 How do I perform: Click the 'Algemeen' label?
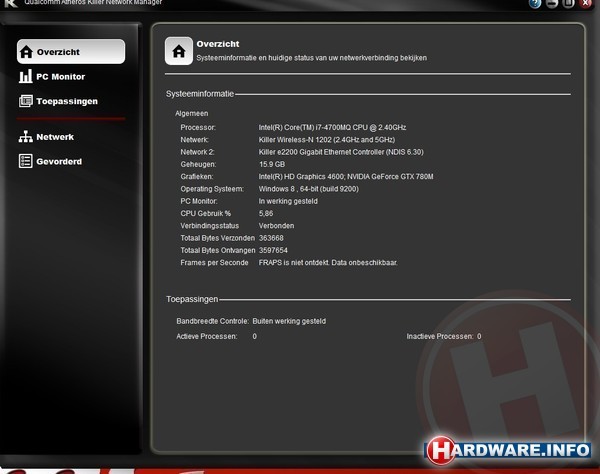coord(192,114)
